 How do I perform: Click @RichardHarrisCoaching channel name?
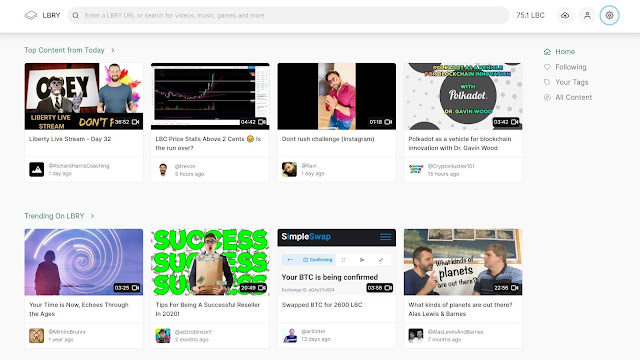(x=79, y=166)
